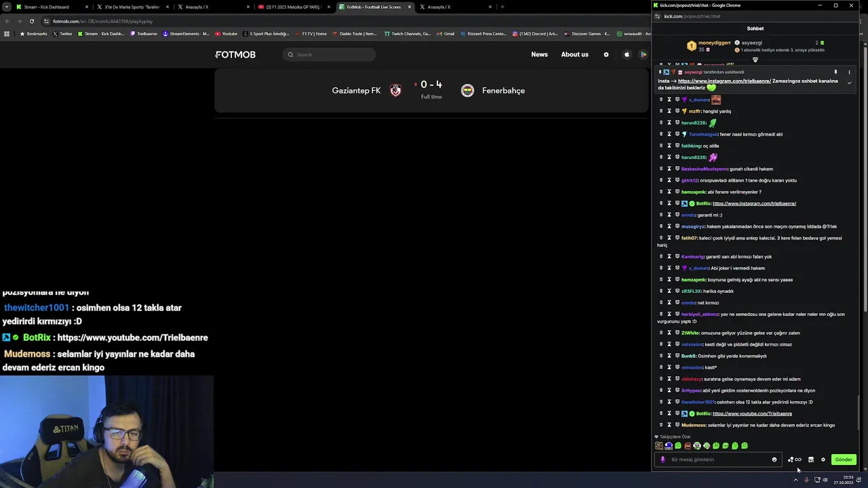Show hidden system tray icons

point(795,480)
